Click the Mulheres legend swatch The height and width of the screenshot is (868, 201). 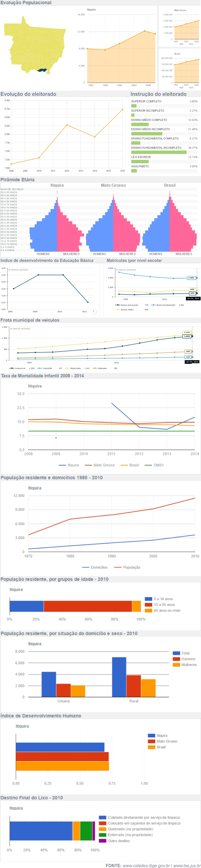coord(176,665)
